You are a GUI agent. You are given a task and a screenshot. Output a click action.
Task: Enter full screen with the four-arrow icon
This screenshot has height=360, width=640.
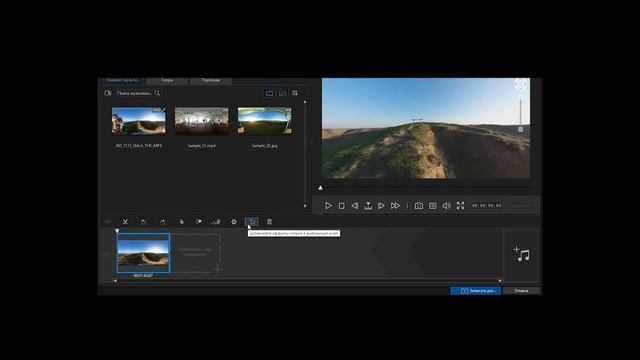pos(460,206)
